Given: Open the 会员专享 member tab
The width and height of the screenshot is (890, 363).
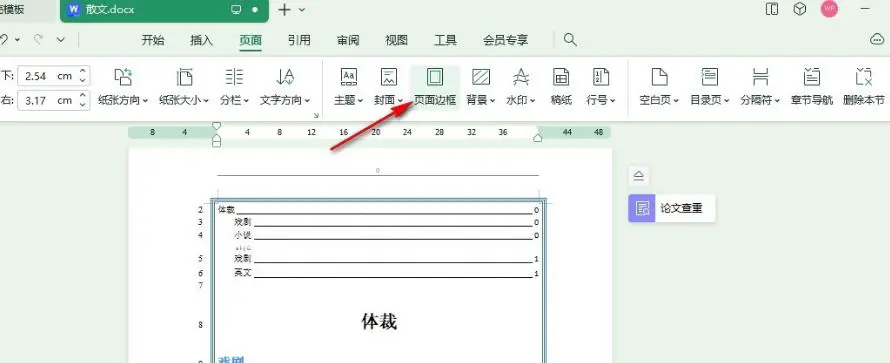Looking at the screenshot, I should [x=505, y=40].
